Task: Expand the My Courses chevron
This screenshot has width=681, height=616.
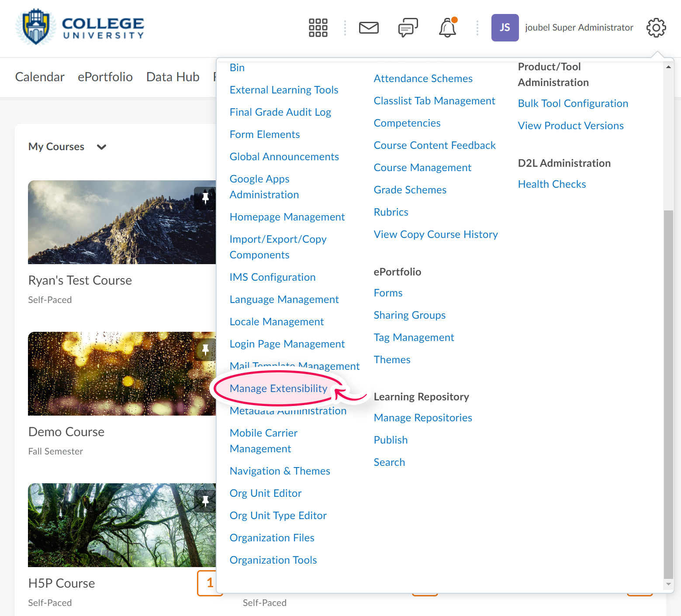Action: [101, 147]
